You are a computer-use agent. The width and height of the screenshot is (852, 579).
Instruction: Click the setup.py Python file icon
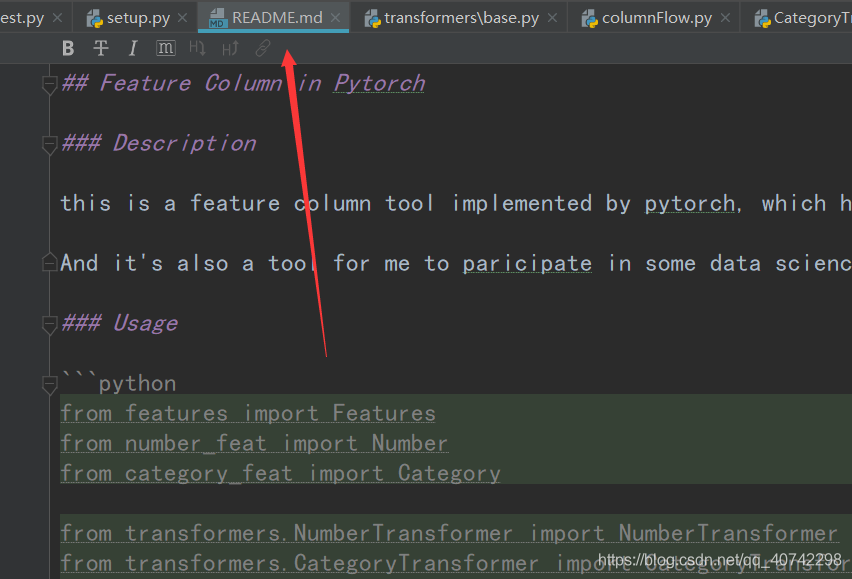click(95, 18)
